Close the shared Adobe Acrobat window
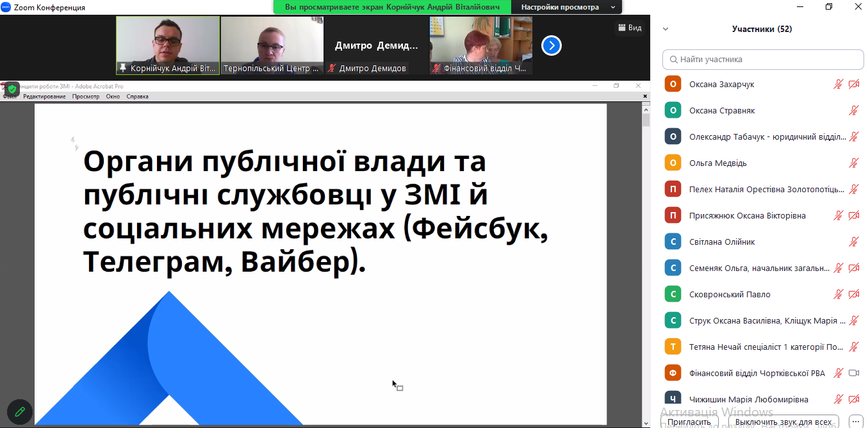This screenshot has width=868, height=428. [x=638, y=86]
